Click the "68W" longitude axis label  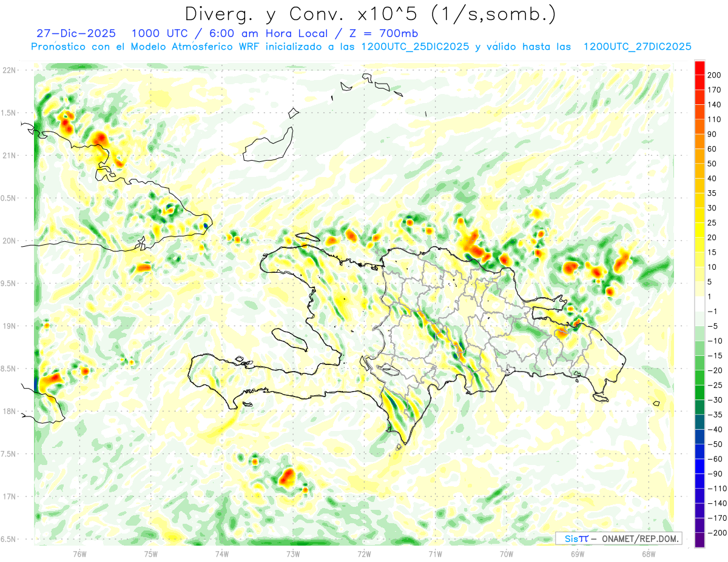pyautogui.click(x=648, y=555)
